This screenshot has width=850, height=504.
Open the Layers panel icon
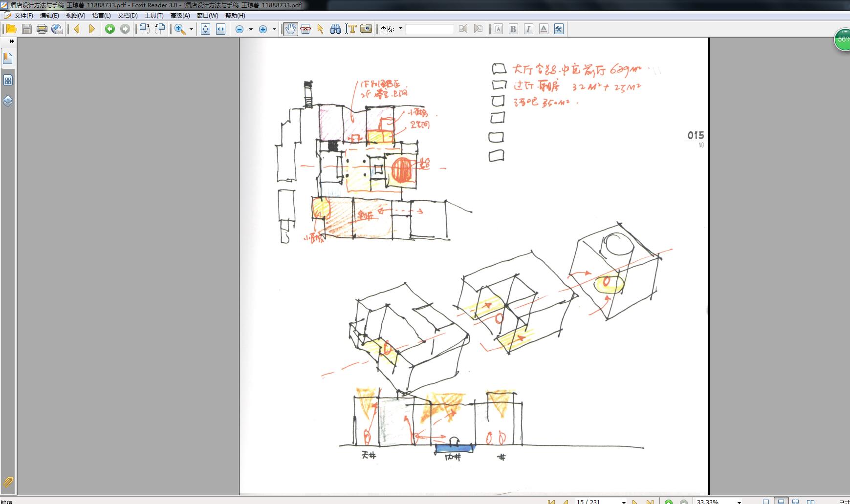pos(8,101)
